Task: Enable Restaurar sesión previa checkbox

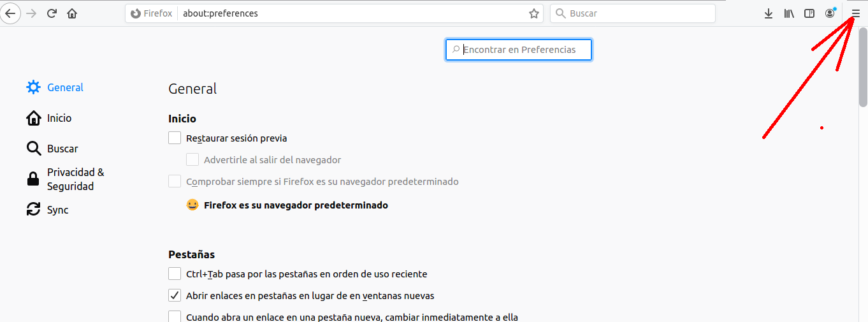Action: (175, 138)
